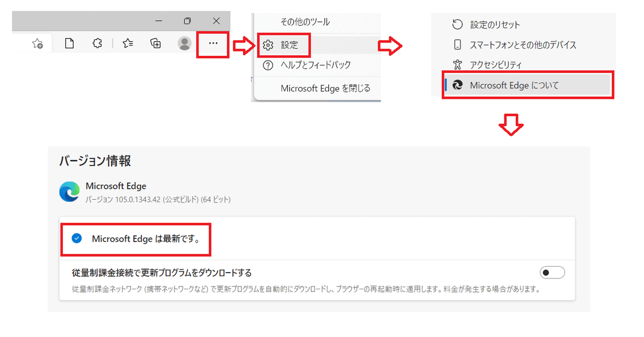Click the large Microsoft Edge logo
The width and height of the screenshot is (644, 337).
(70, 192)
